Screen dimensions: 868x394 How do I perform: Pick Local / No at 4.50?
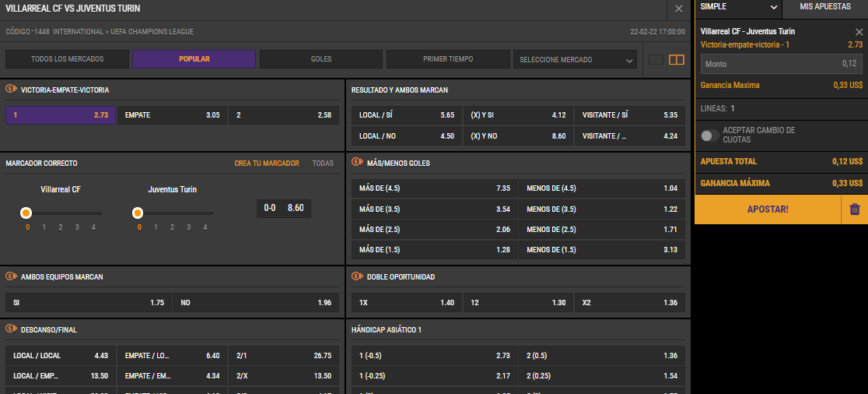coord(406,135)
